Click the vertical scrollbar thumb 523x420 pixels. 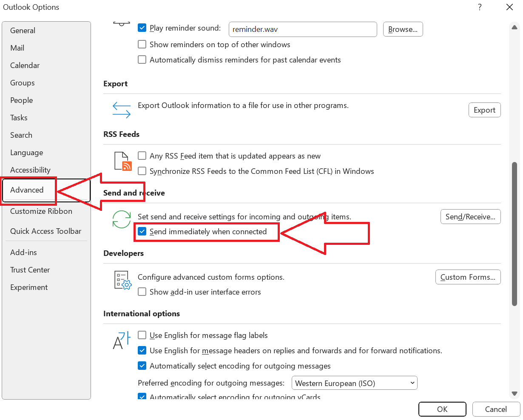[514, 234]
